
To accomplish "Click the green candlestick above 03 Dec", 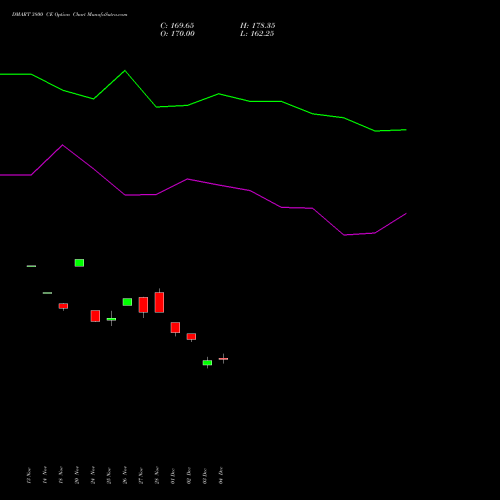I will (207, 362).
